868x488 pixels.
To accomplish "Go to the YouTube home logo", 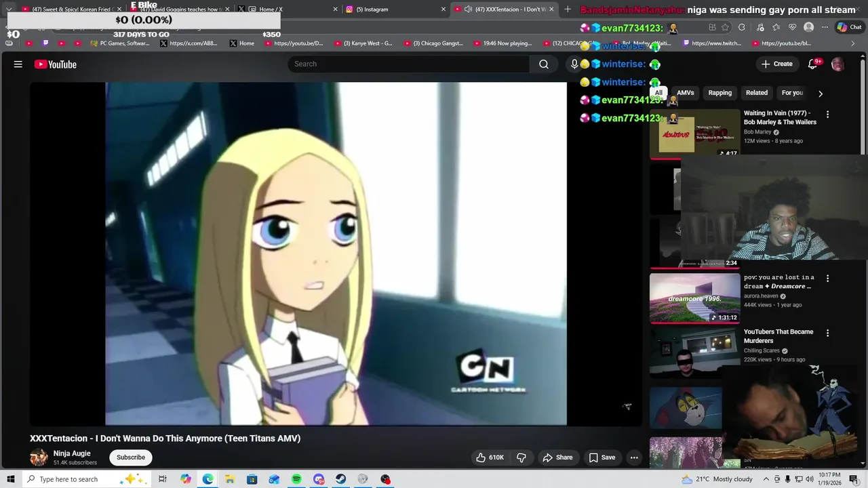I will click(56, 64).
